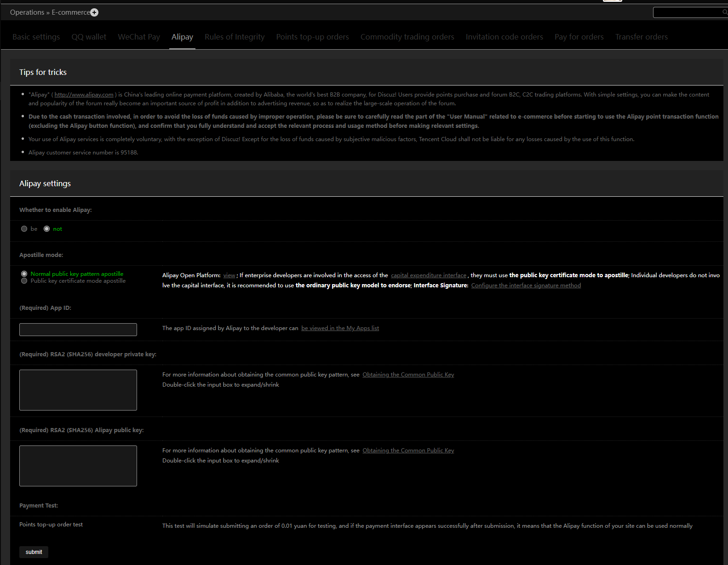
Task: Select the Alipay tab
Action: tap(182, 37)
